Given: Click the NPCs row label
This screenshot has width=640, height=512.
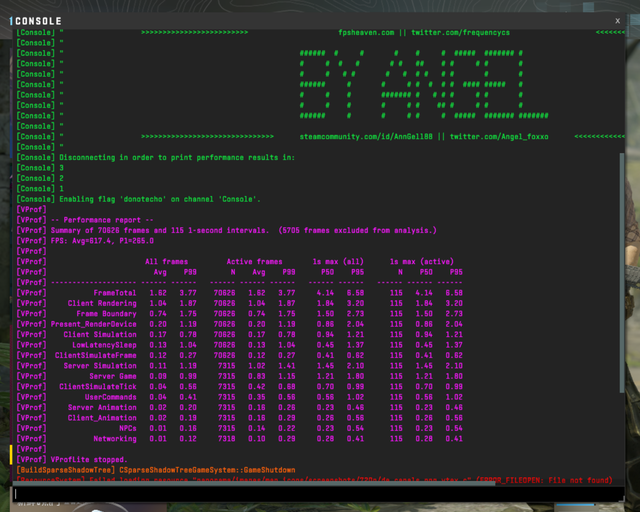Looking at the screenshot, I should [128, 428].
